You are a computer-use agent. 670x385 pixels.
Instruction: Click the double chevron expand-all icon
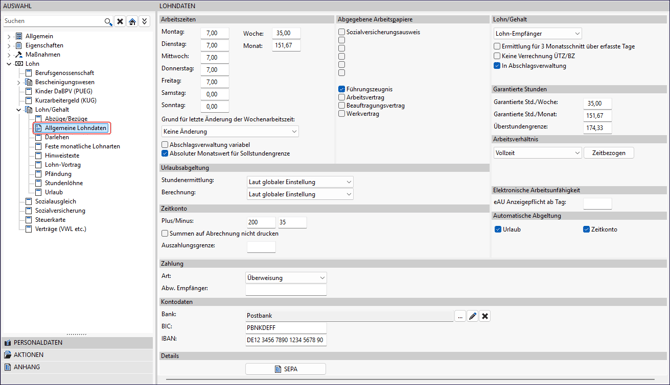click(x=144, y=21)
